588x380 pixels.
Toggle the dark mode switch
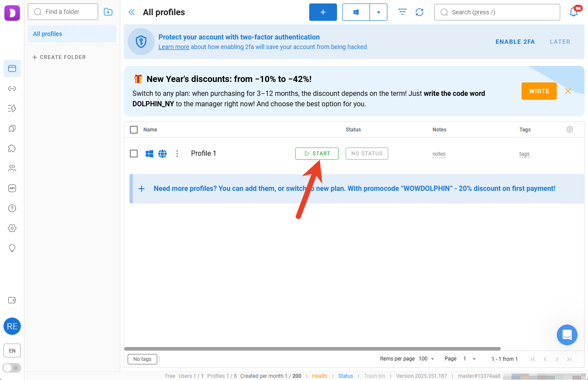12,368
